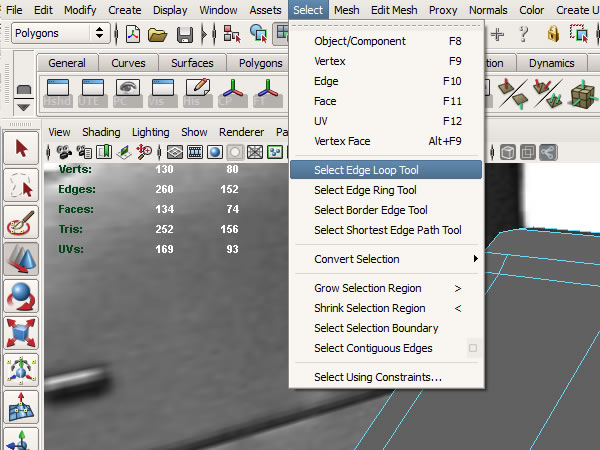Click Select Using Constraints entry
This screenshot has width=600, height=450.
click(377, 377)
